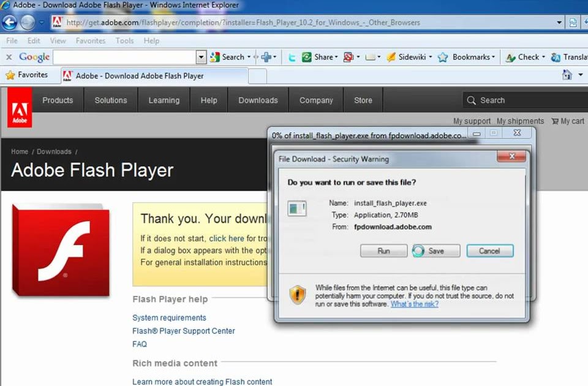
Task: Click the browser forward arrow button
Action: click(28, 23)
